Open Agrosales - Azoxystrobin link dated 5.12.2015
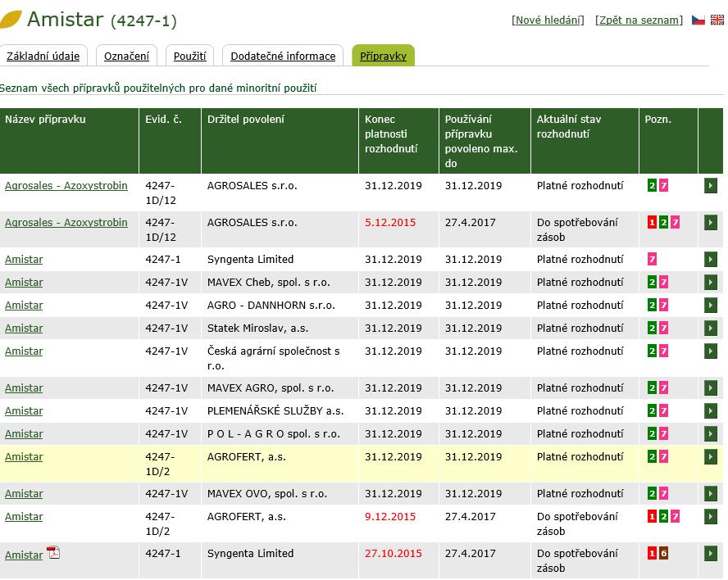The image size is (728, 580). tap(66, 223)
